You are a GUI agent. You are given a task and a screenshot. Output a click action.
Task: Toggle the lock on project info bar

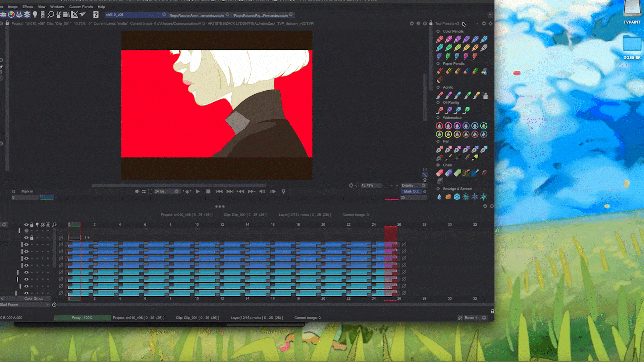[x=7, y=23]
